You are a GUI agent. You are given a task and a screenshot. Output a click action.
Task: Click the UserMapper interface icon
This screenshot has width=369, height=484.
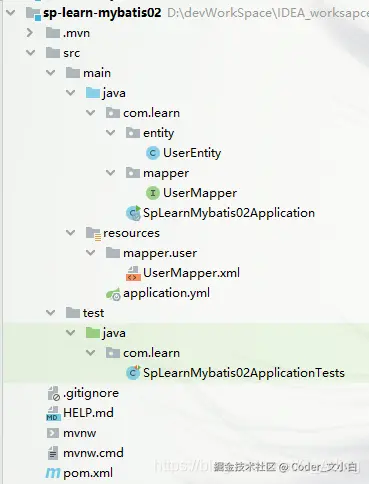[153, 193]
